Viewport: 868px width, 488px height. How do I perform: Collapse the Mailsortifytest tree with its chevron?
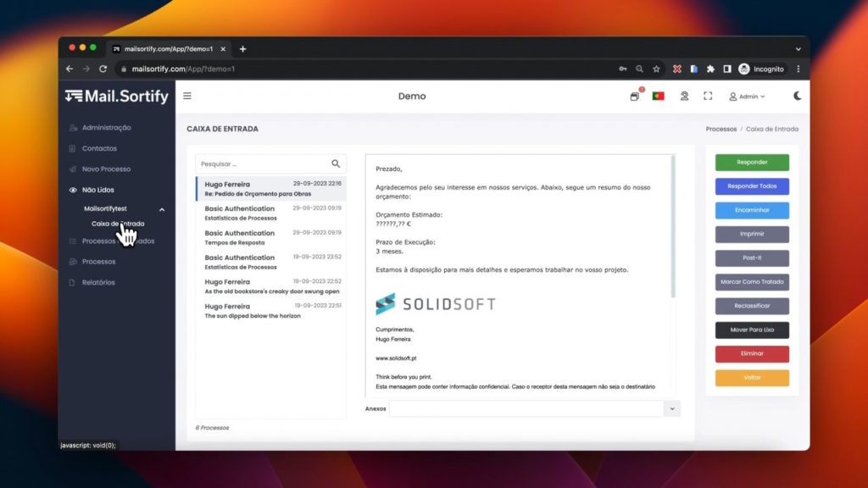coord(161,209)
